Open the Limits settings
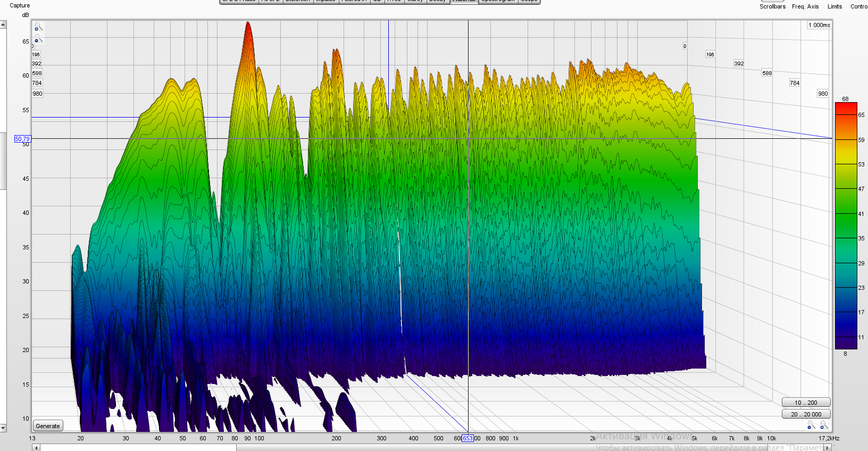The width and height of the screenshot is (868, 451). pyautogui.click(x=834, y=6)
